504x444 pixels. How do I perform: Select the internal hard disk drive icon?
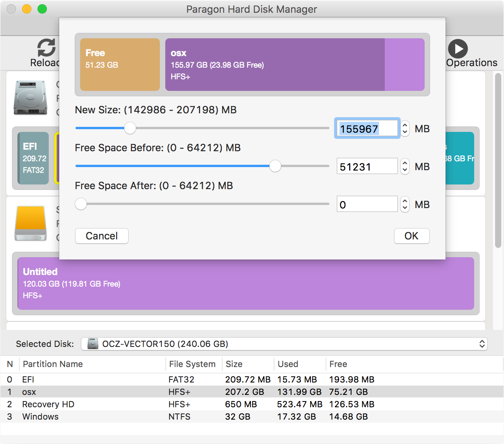pos(31,98)
